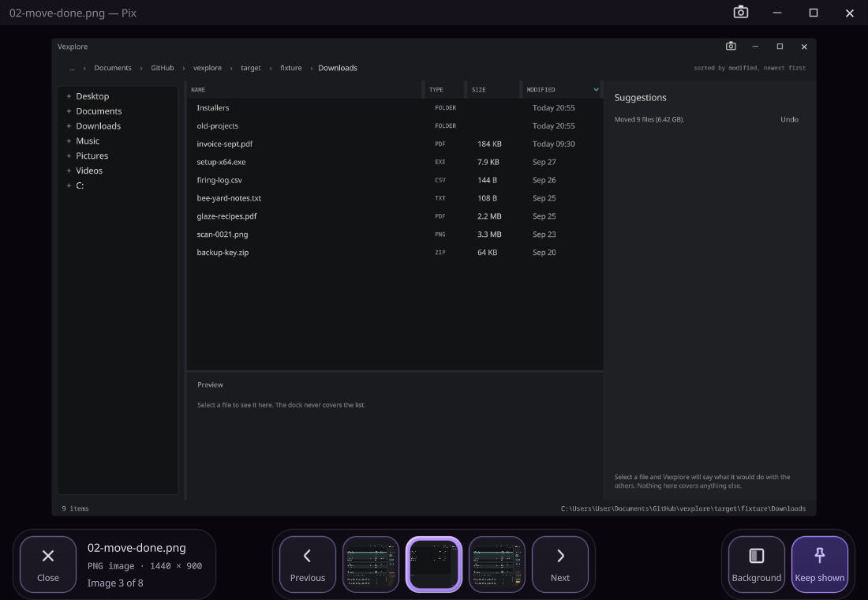Expand the plus next to Downloads in the sidebar
Screen dimensions: 868x600
[x=69, y=126]
